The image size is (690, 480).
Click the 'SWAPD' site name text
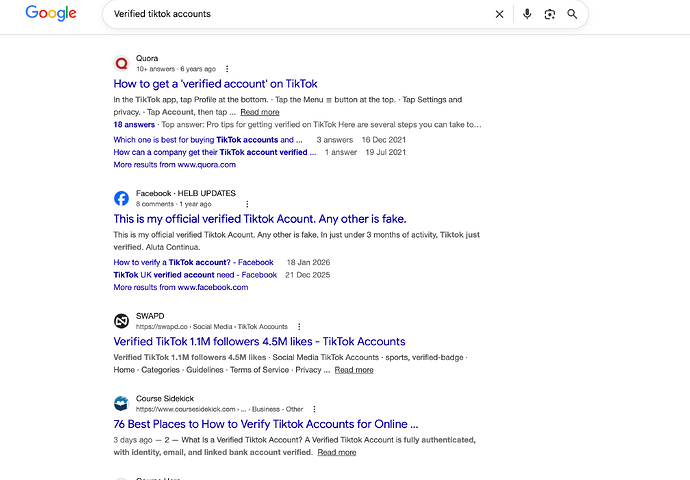150,316
